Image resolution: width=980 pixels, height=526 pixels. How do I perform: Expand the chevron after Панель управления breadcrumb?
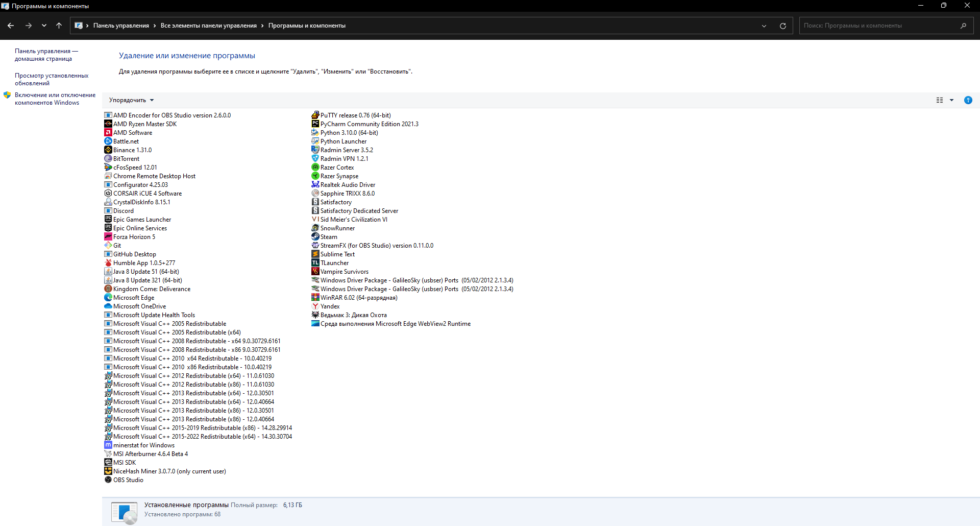[155, 26]
